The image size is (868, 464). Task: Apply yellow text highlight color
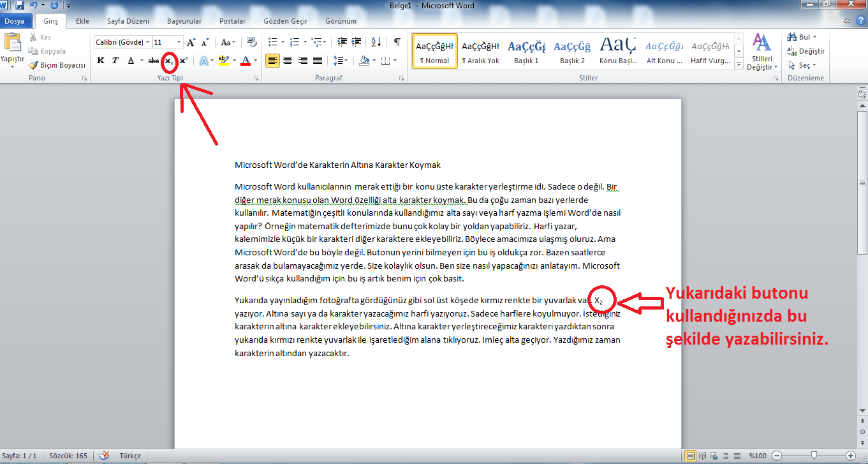223,61
